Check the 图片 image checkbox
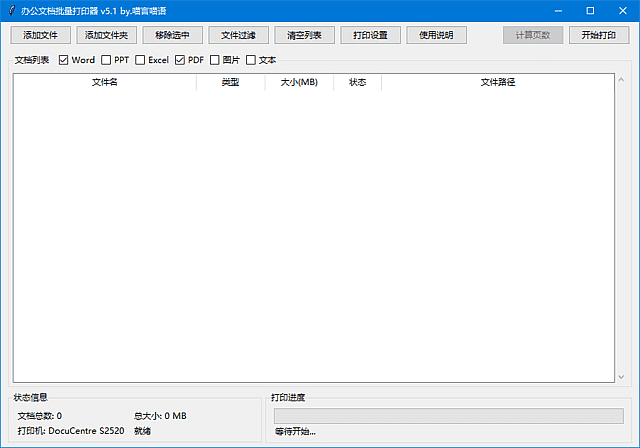This screenshot has height=448, width=640. (215, 60)
